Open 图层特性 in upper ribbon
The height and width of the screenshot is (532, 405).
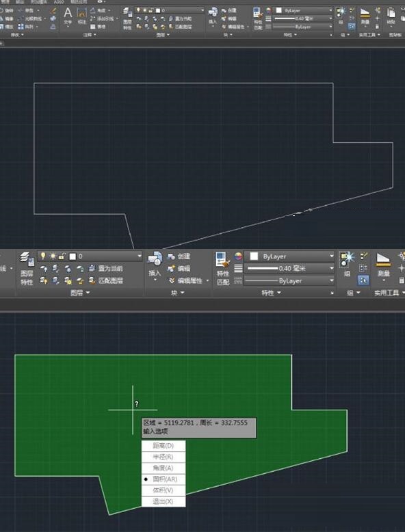click(127, 18)
